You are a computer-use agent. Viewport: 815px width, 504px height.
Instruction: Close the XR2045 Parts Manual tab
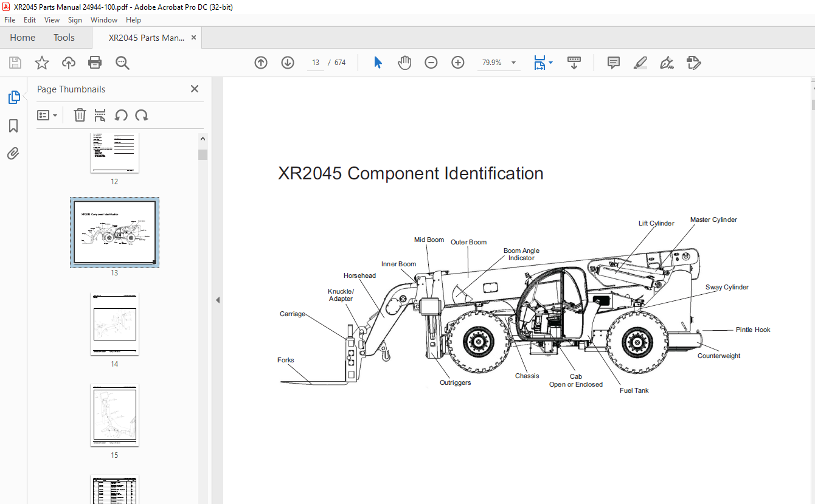click(193, 38)
